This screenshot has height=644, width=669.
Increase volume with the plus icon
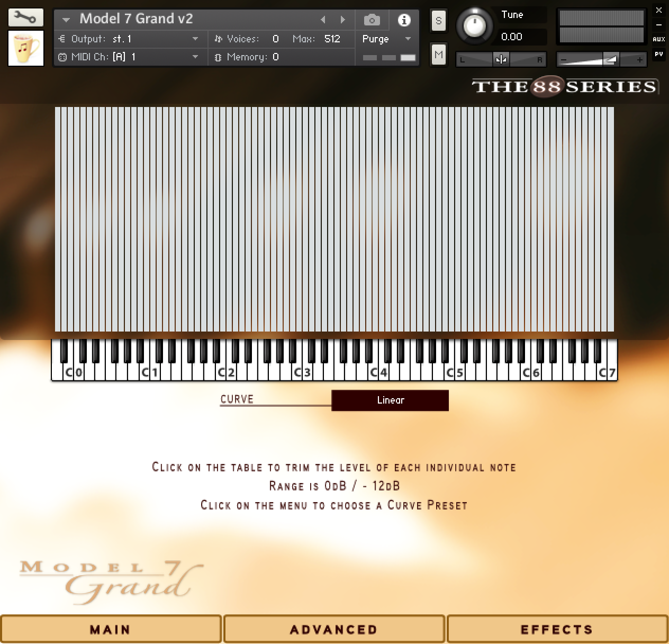click(640, 60)
